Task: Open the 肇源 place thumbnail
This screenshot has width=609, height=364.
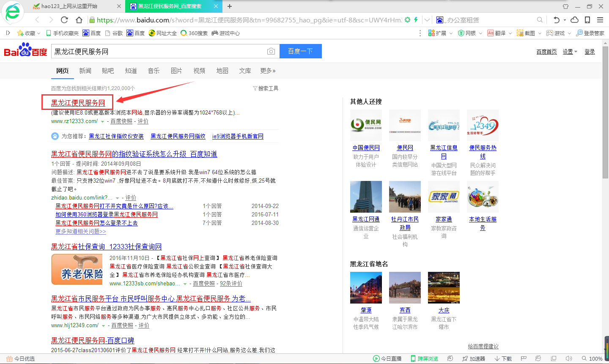Action: [366, 287]
